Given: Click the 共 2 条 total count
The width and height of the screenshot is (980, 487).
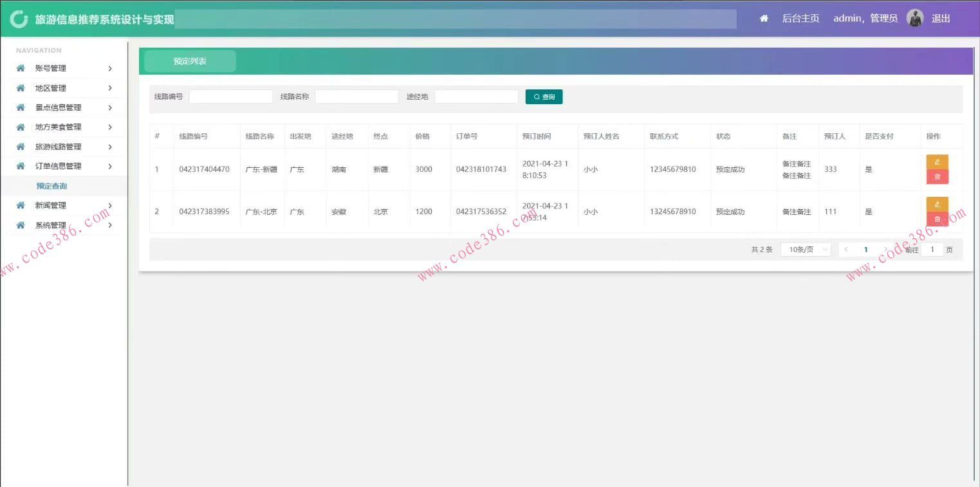Looking at the screenshot, I should pyautogui.click(x=762, y=250).
